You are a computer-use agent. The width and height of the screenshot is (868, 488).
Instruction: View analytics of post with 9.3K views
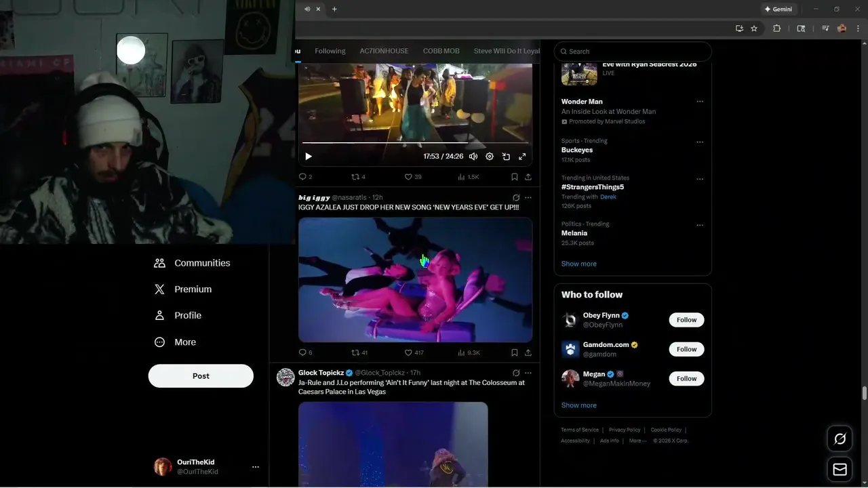pos(469,352)
